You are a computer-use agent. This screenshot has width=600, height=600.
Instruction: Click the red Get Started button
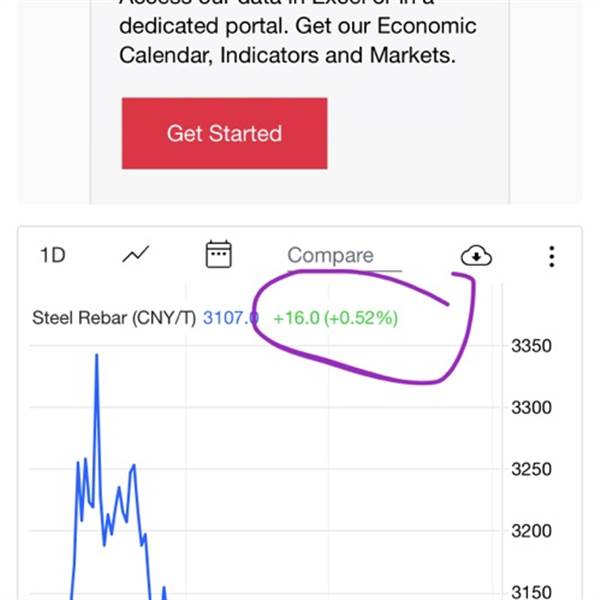pyautogui.click(x=224, y=133)
